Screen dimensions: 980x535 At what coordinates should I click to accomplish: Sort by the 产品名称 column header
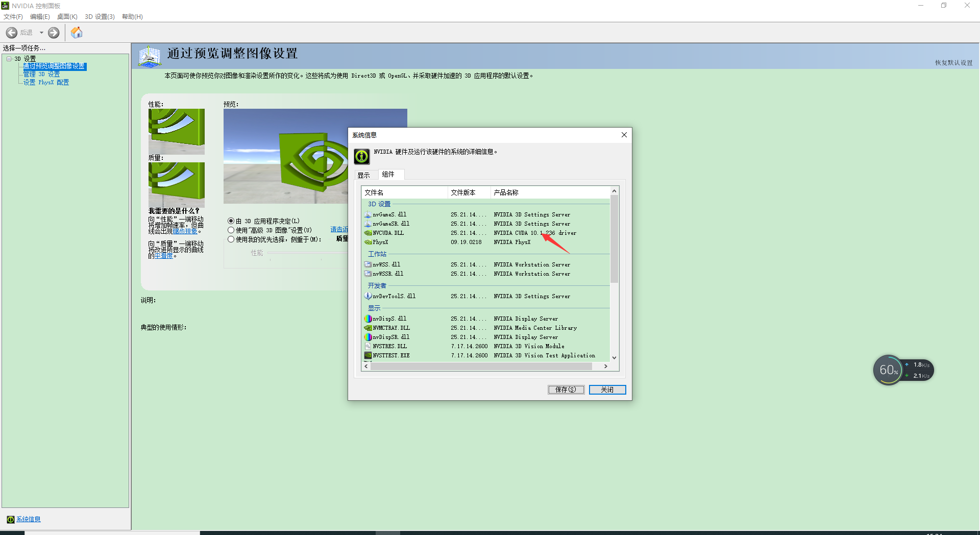[550, 192]
